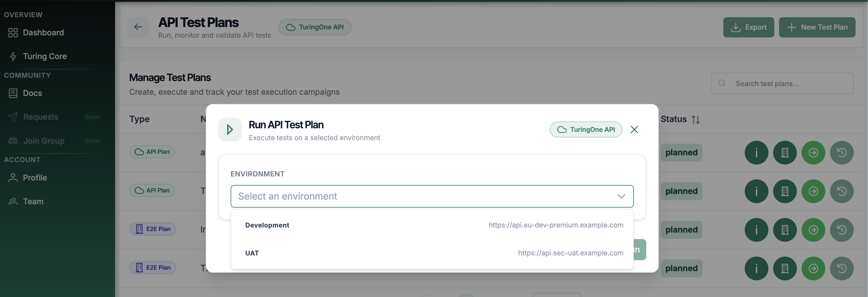Screen dimensions: 868x297
Task: Open the Profile page
Action: click(35, 178)
